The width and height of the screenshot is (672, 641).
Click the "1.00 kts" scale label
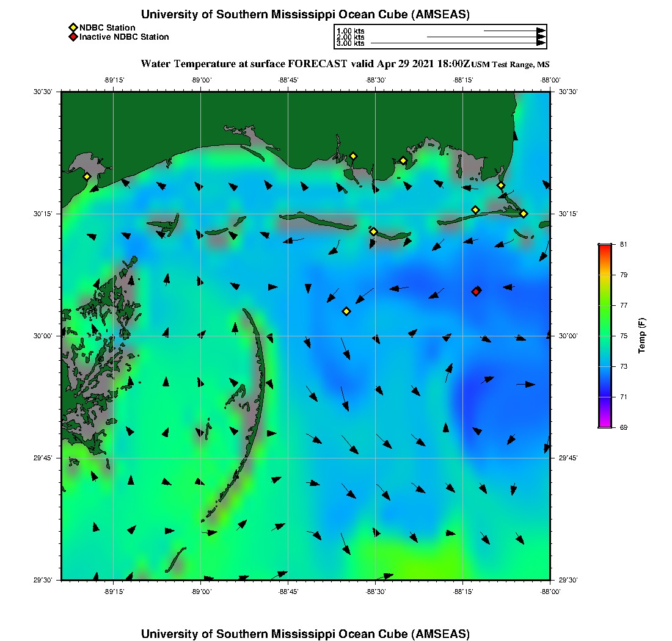(351, 31)
